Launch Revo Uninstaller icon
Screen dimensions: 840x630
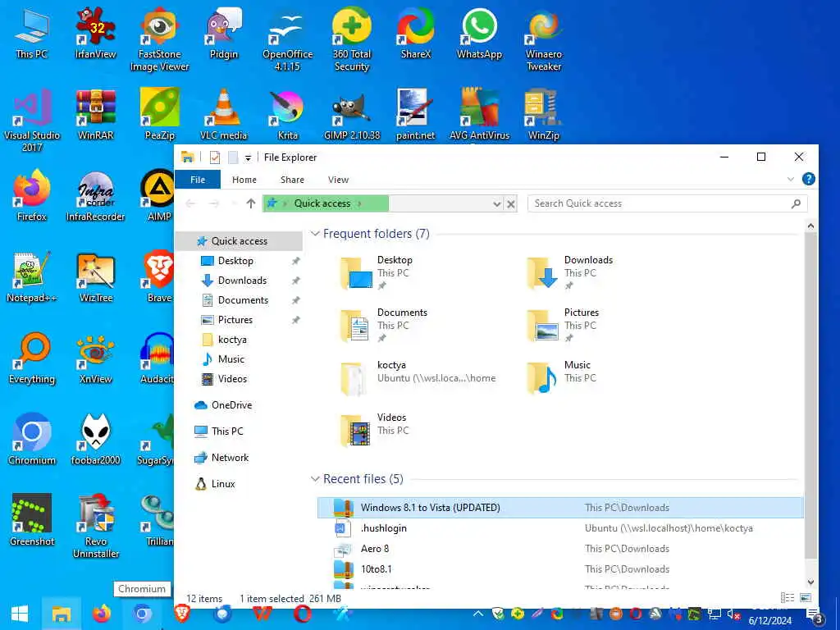tap(95, 527)
